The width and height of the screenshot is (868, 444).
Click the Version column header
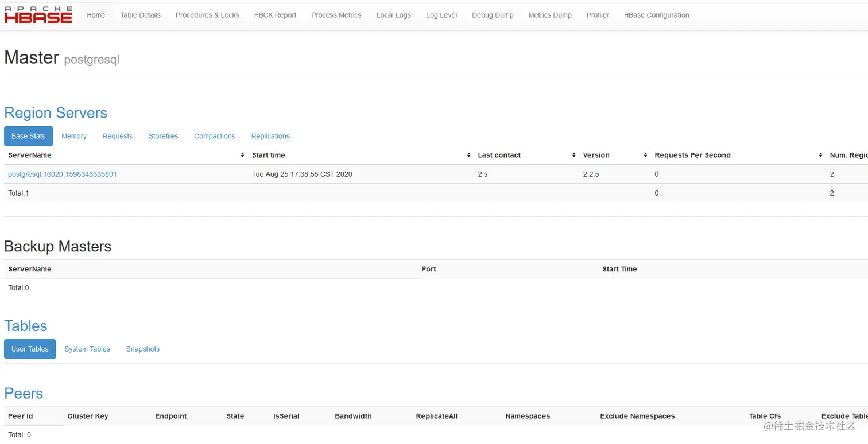pyautogui.click(x=596, y=155)
